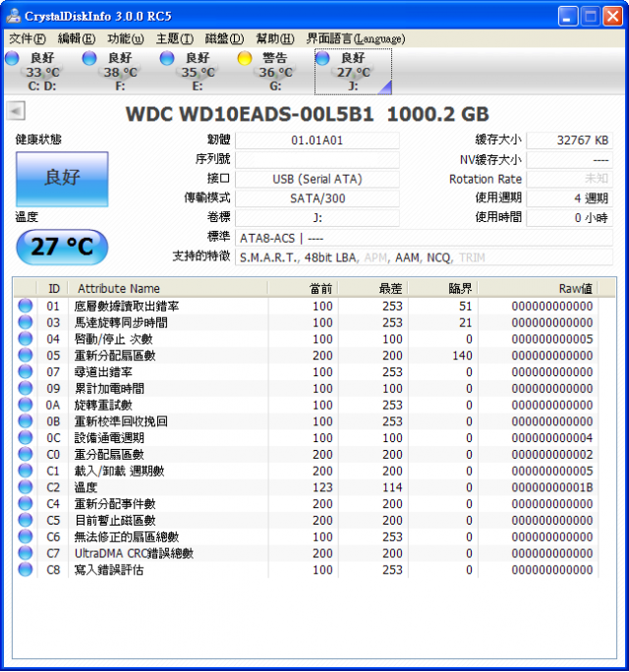Select the 底層數據讀取出錯率 row
This screenshot has height=672, width=629.
307,306
